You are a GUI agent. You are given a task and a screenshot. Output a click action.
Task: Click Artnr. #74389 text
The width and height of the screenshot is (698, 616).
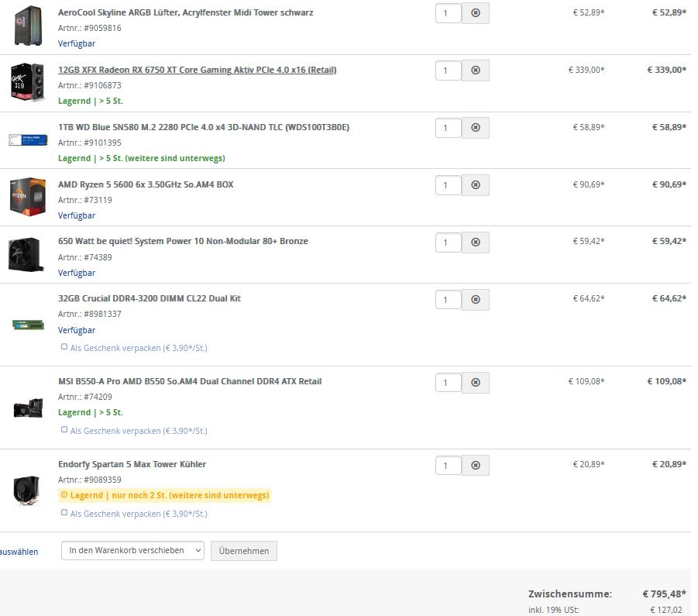[85, 257]
